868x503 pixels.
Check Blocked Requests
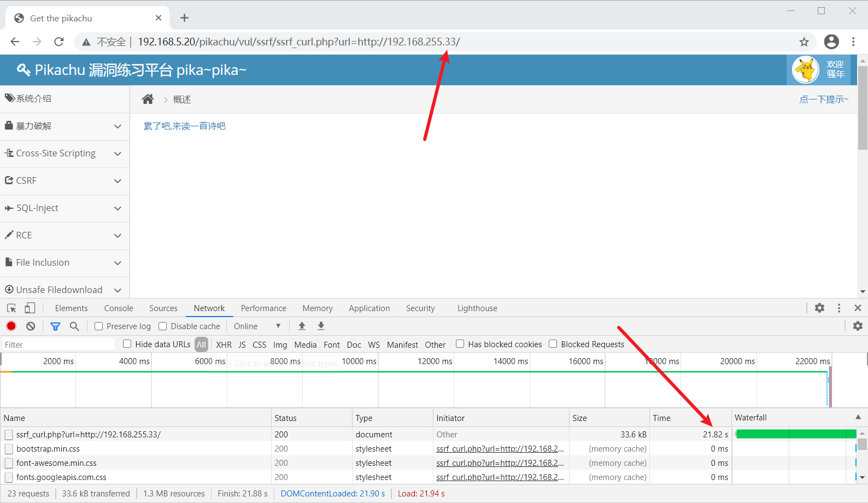pos(553,344)
